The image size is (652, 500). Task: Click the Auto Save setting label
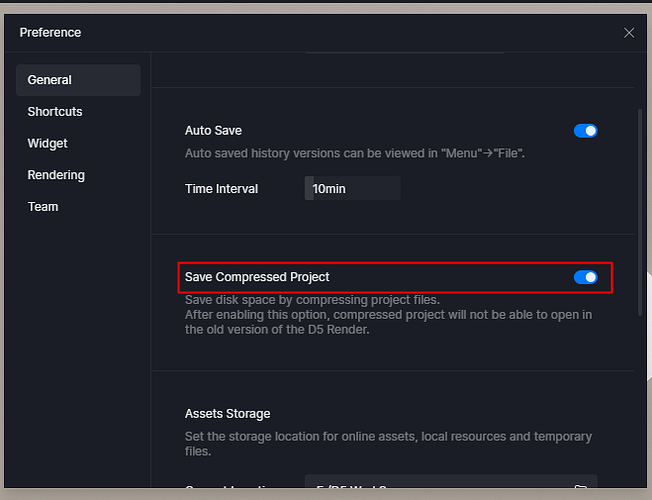click(x=213, y=131)
